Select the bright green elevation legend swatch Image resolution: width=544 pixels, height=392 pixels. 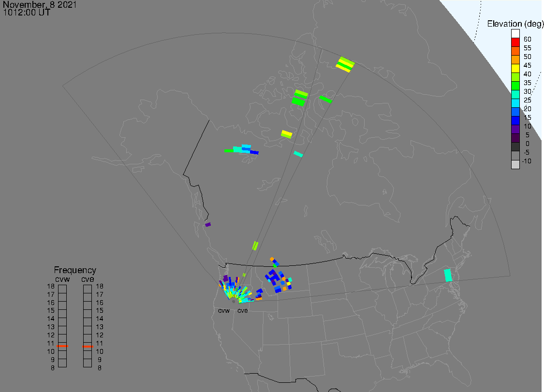[x=515, y=86]
